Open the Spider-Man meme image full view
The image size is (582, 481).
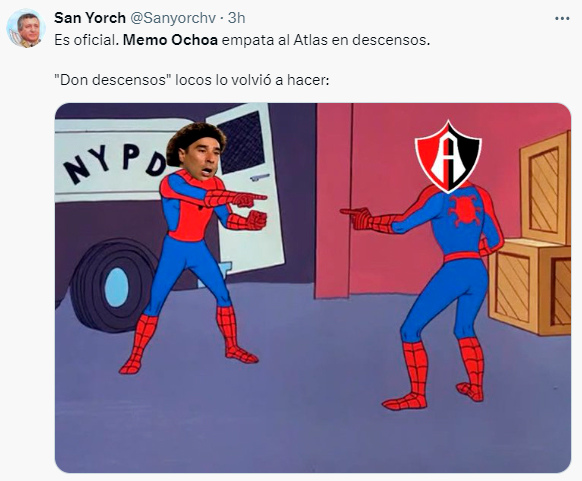(x=313, y=288)
